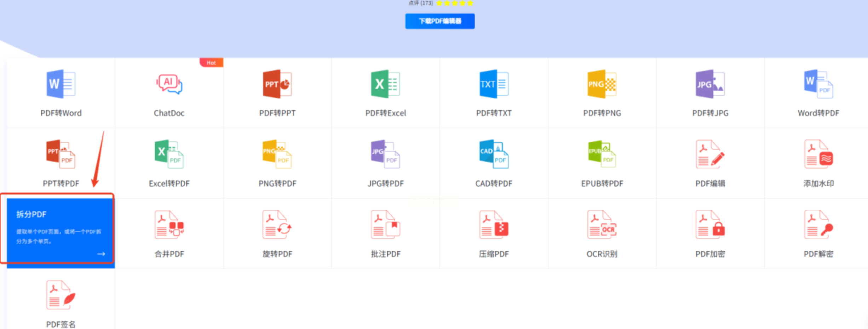Viewport: 868px width, 329px height.
Task: Select the 旋转PDF rotate tool icon
Action: coord(277,225)
